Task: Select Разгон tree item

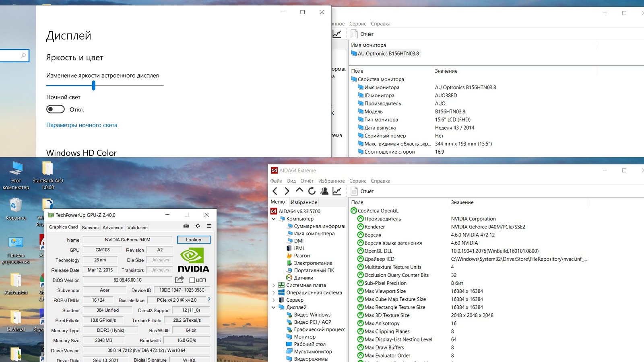Action: pyautogui.click(x=298, y=256)
